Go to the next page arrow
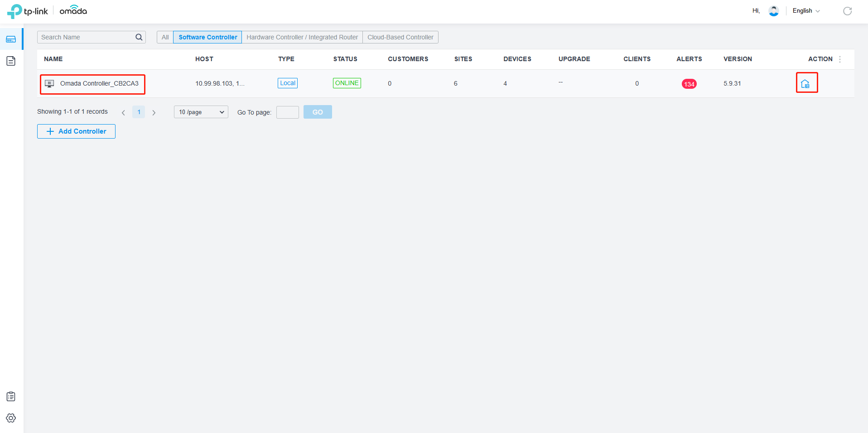868x433 pixels. pos(154,112)
